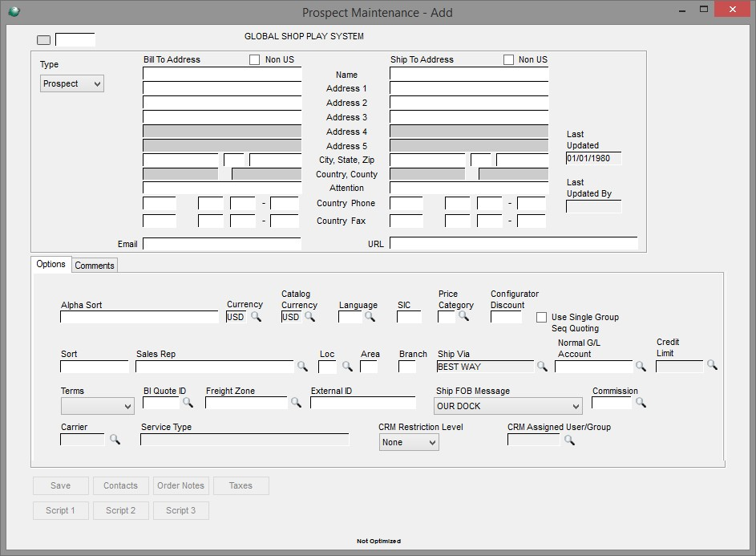
Task: Check the Ship To Non US checkbox
Action: (508, 59)
